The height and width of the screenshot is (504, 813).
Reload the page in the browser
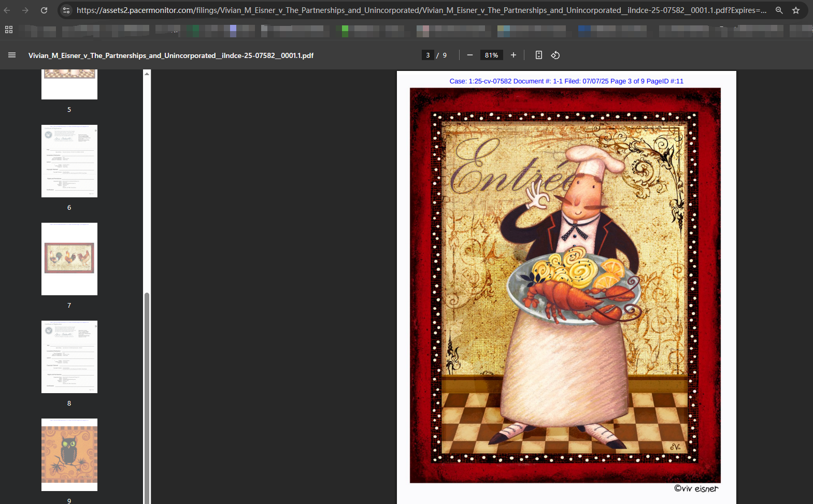[x=44, y=10]
